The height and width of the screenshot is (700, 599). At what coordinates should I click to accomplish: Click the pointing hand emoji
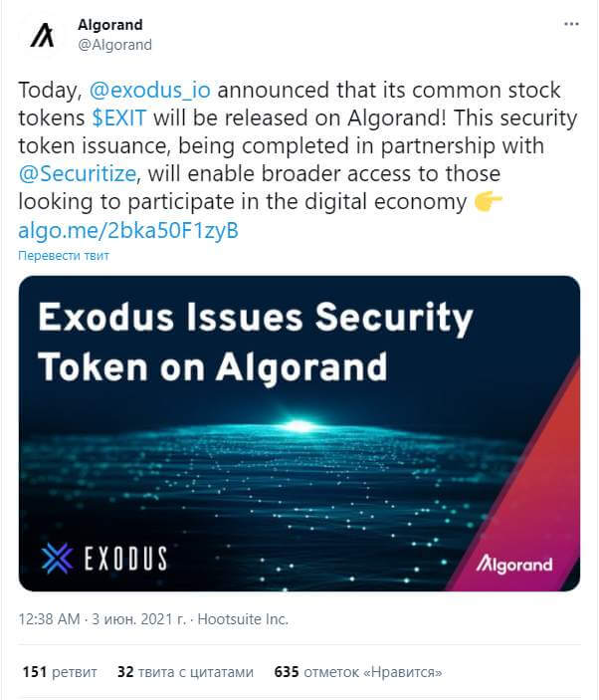pos(488,202)
